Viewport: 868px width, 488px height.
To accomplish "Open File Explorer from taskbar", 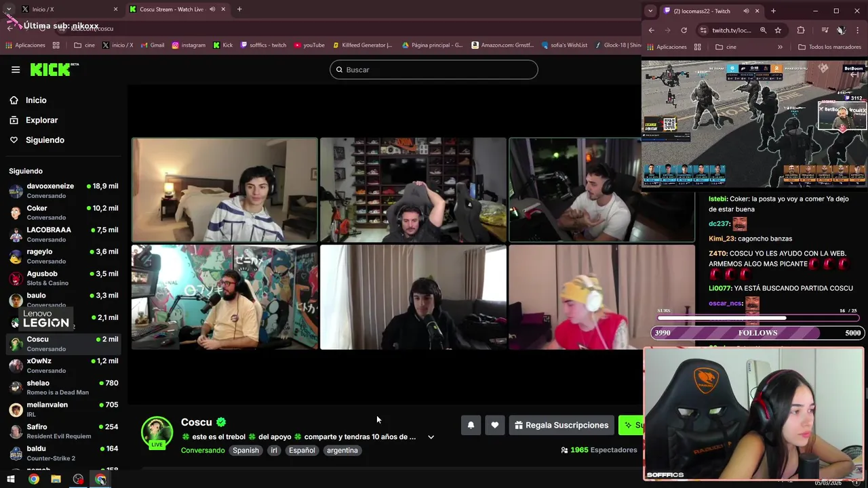I will tap(56, 479).
